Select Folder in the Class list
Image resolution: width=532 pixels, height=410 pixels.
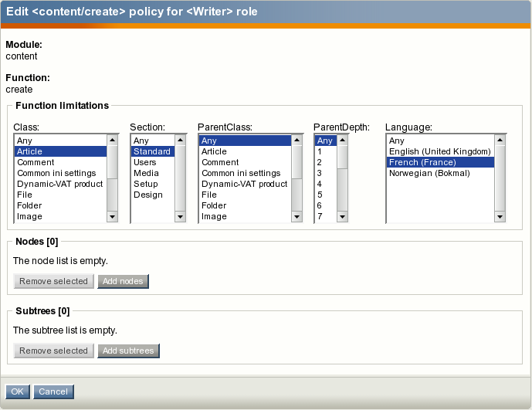click(x=61, y=205)
